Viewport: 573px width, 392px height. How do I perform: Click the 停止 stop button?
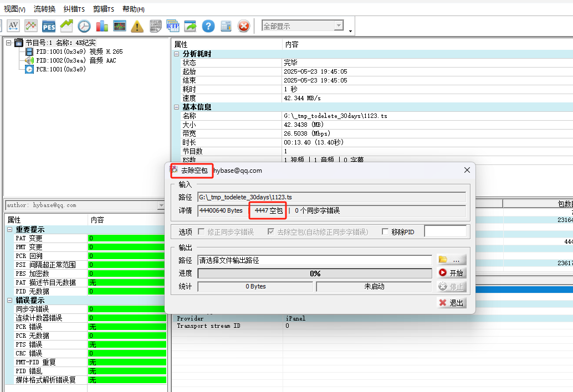pyautogui.click(x=451, y=286)
